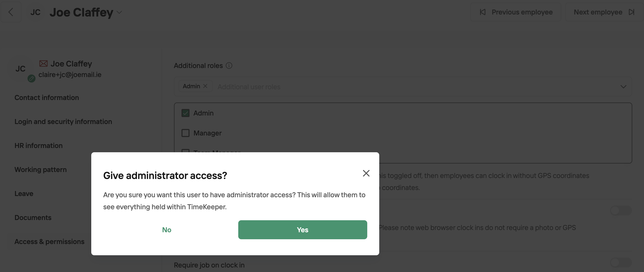Click the Previous employee skip icon
The width and height of the screenshot is (644, 272).
click(483, 12)
